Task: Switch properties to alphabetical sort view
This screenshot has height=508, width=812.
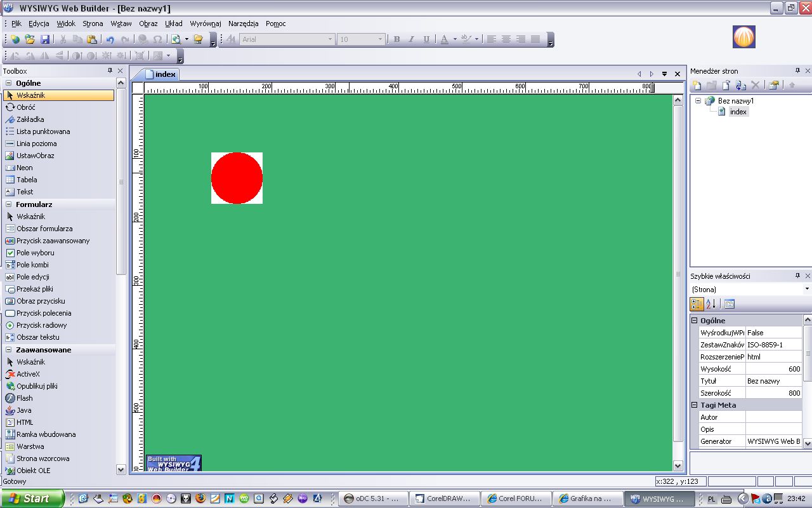Action: coord(711,304)
